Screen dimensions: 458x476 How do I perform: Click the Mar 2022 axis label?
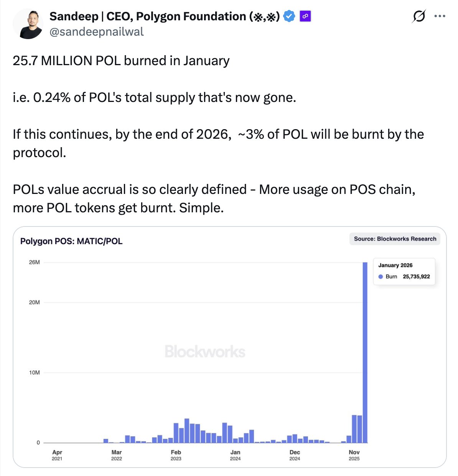(x=116, y=455)
